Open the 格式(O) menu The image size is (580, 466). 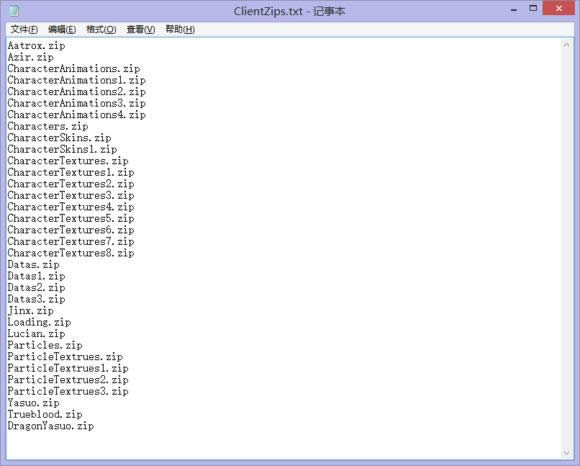click(101, 30)
